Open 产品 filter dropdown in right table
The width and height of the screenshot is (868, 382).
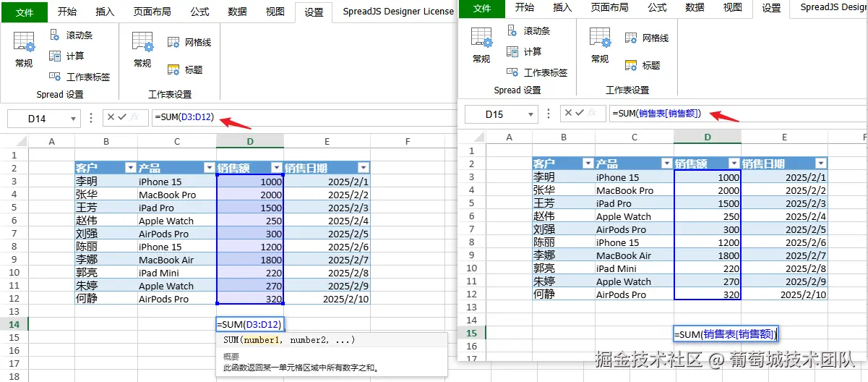pyautogui.click(x=666, y=164)
